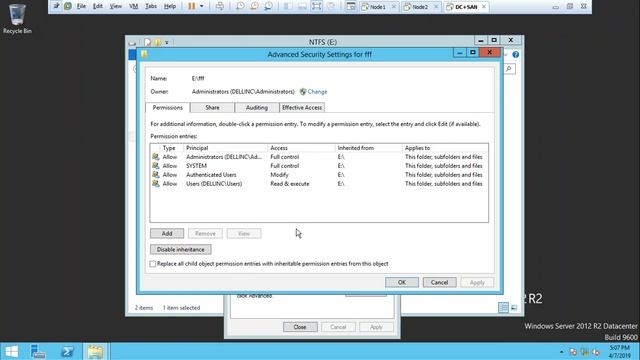Click Cancel in Advanced Security Settings
This screenshot has height=360, width=640.
coord(439,282)
